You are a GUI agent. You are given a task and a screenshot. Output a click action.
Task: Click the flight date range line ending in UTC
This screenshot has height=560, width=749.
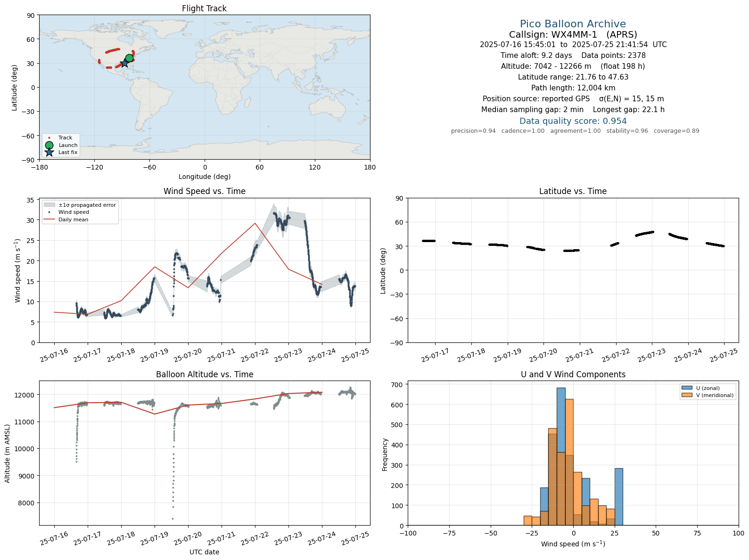tap(573, 45)
